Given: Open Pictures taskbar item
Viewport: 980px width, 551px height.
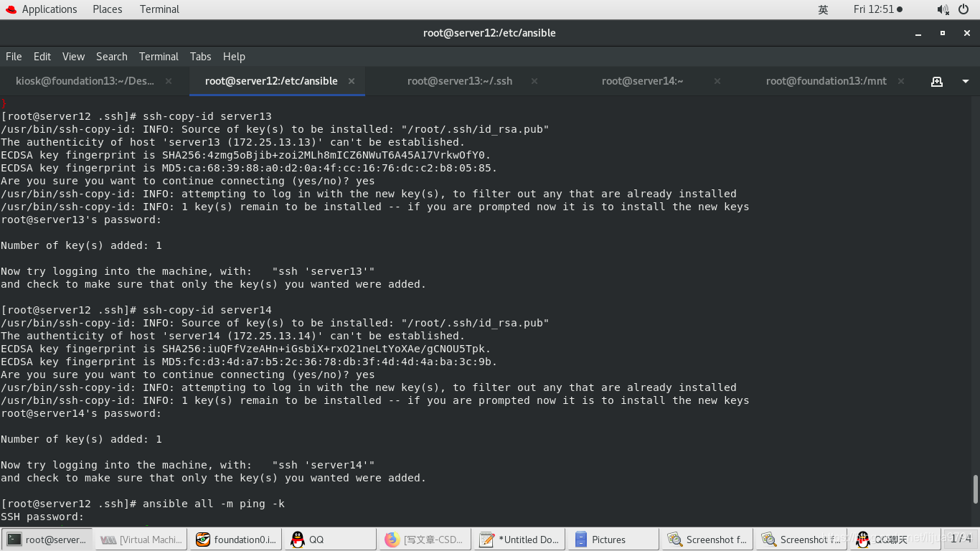Looking at the screenshot, I should click(613, 540).
